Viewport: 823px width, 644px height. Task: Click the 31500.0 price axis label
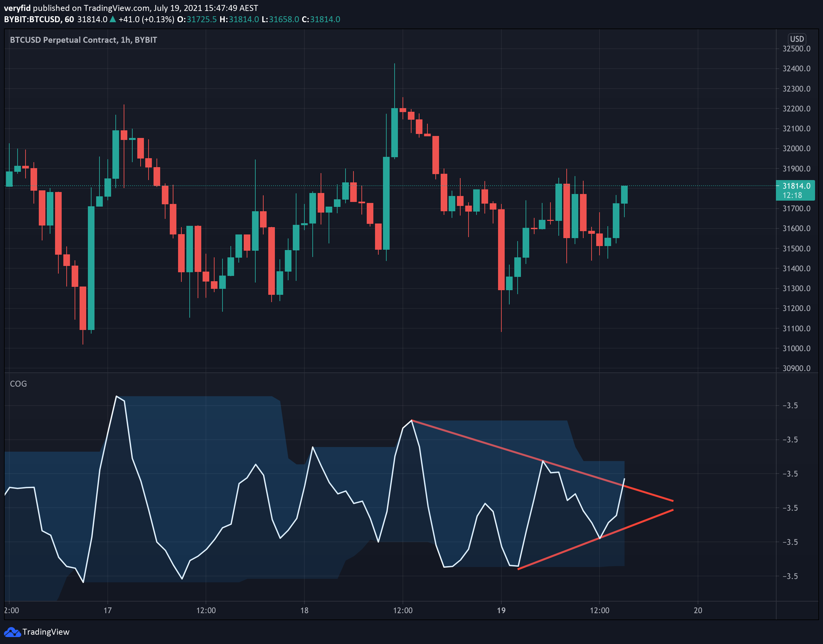tap(796, 248)
